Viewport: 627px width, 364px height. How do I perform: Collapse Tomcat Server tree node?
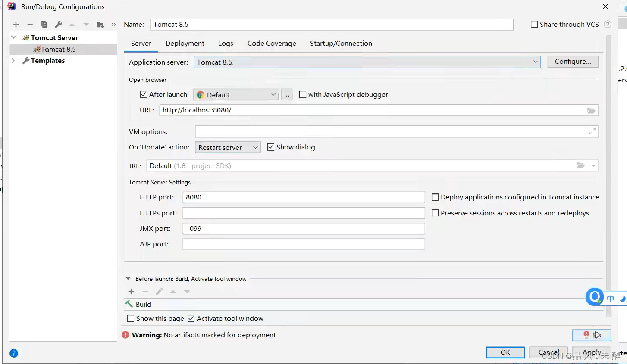click(x=14, y=37)
